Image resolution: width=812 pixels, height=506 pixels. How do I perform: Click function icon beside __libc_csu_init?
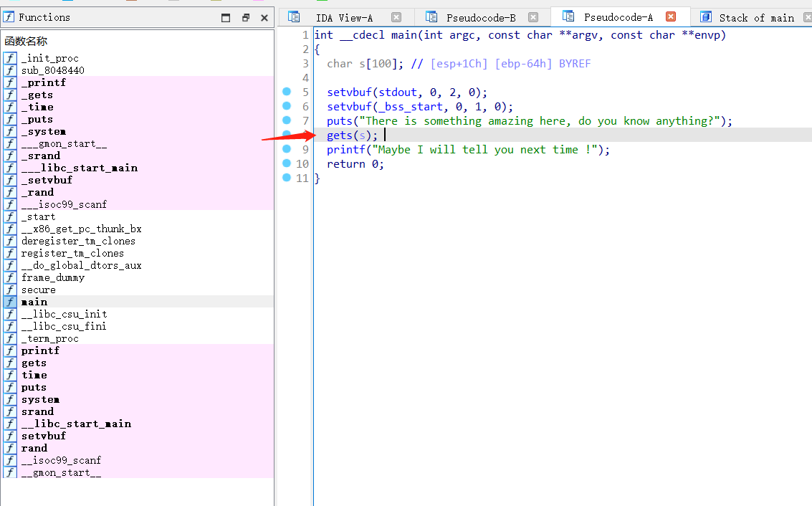(x=10, y=314)
